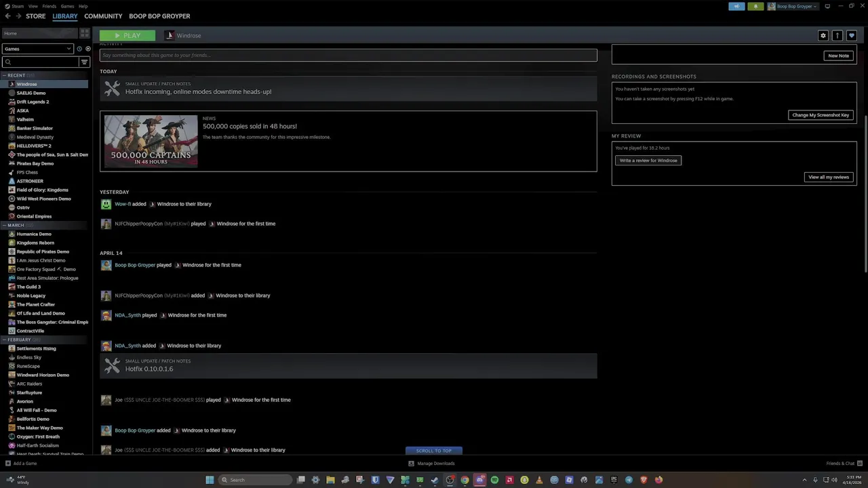Open Steam icon in the taskbar
This screenshot has height=488, width=868.
coord(435,480)
